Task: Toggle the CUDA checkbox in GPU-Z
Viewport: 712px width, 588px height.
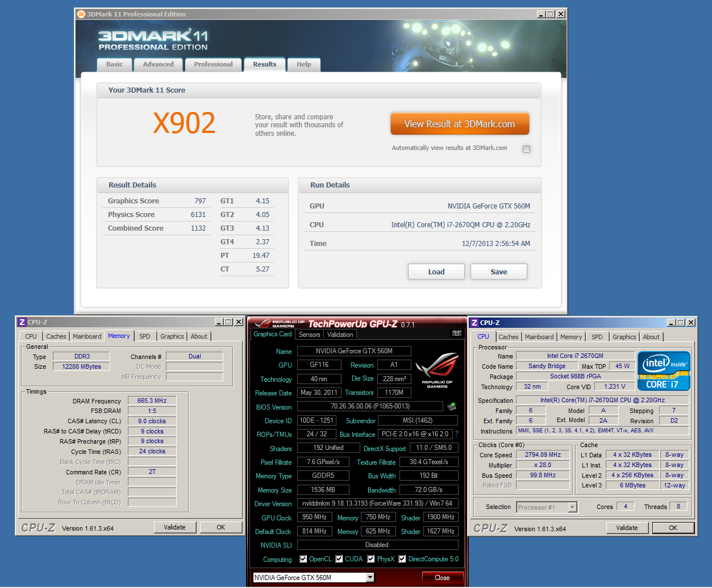Action: coord(339,559)
